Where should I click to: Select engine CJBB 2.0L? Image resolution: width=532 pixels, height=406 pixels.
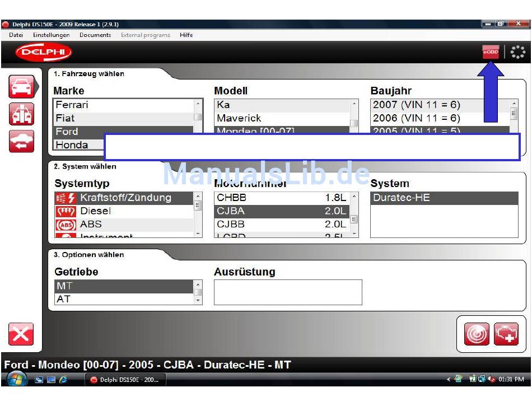(x=282, y=225)
